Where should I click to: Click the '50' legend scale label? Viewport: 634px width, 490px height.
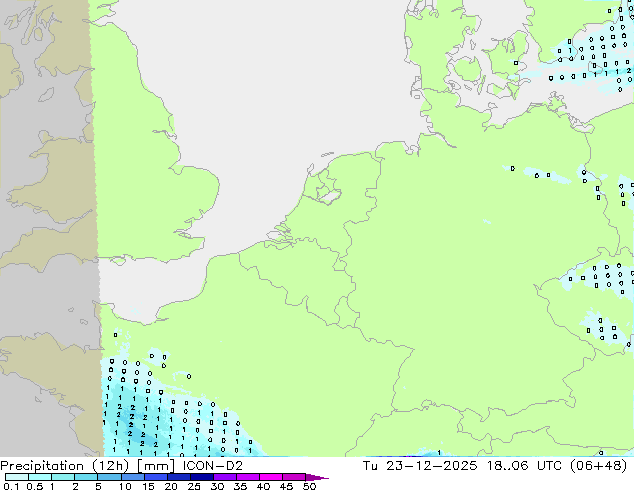coord(309,486)
